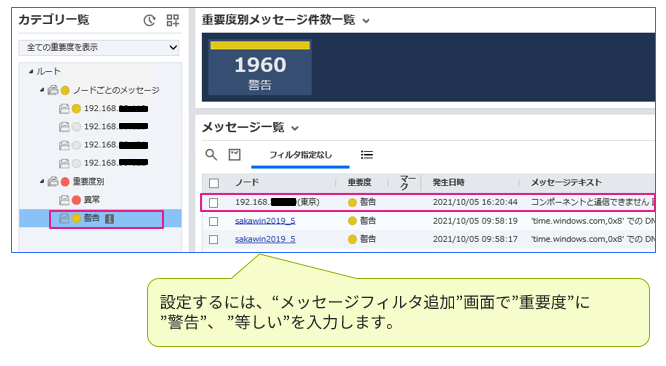Sort by the メッセージテキスト column header
This screenshot has width=666, height=366.
point(566,182)
